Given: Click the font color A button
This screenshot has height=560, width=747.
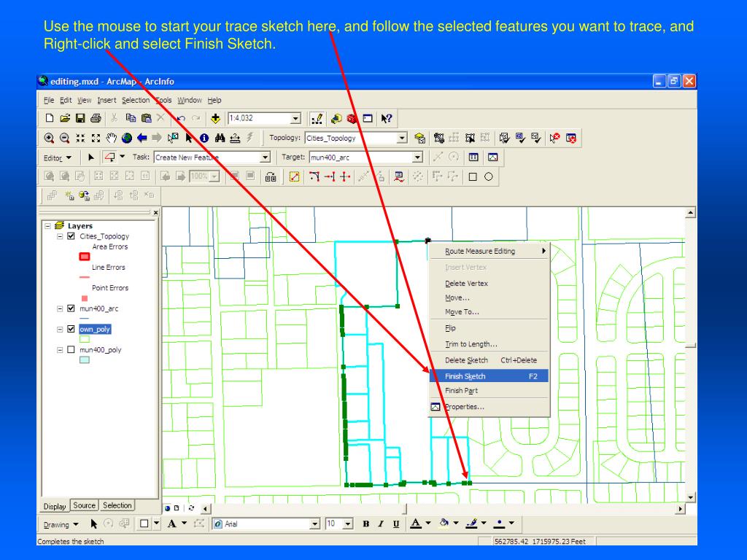Looking at the screenshot, I should point(416,524).
